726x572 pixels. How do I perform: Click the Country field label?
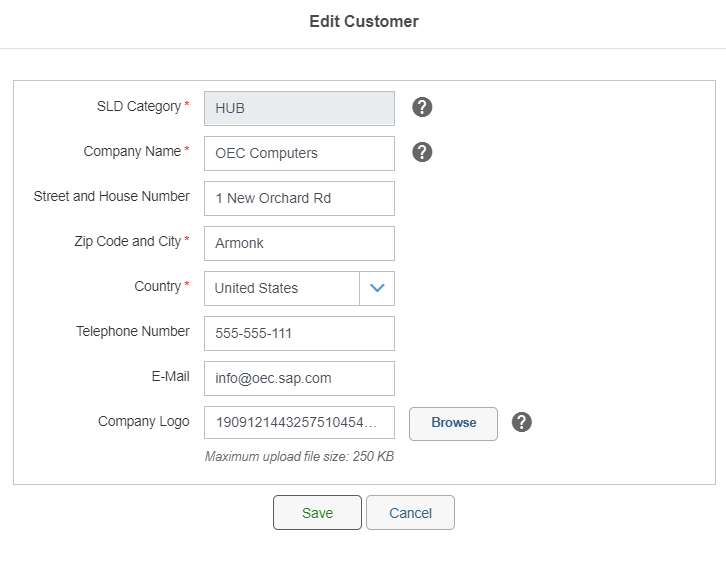pyautogui.click(x=158, y=286)
